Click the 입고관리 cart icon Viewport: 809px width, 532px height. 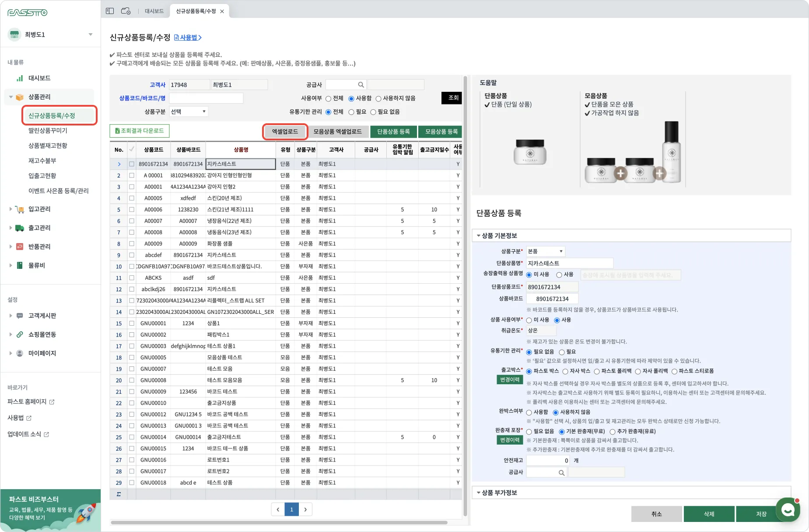pos(20,209)
